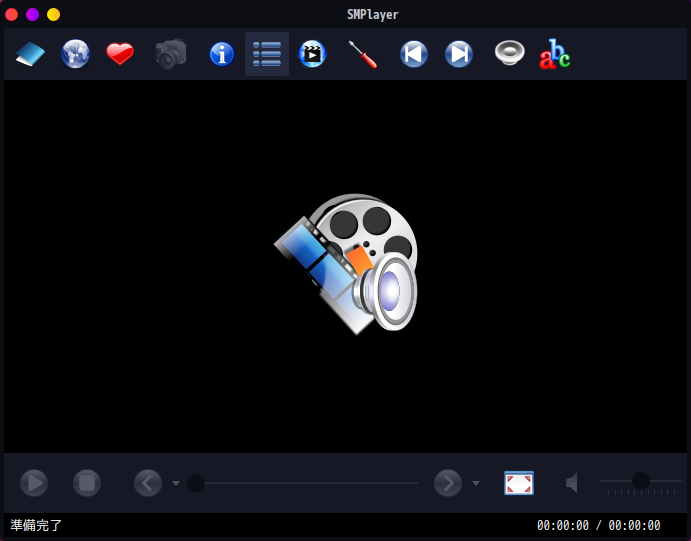Image resolution: width=691 pixels, height=541 pixels.
Task: Click the 準備完了 status text
Action: (36, 525)
